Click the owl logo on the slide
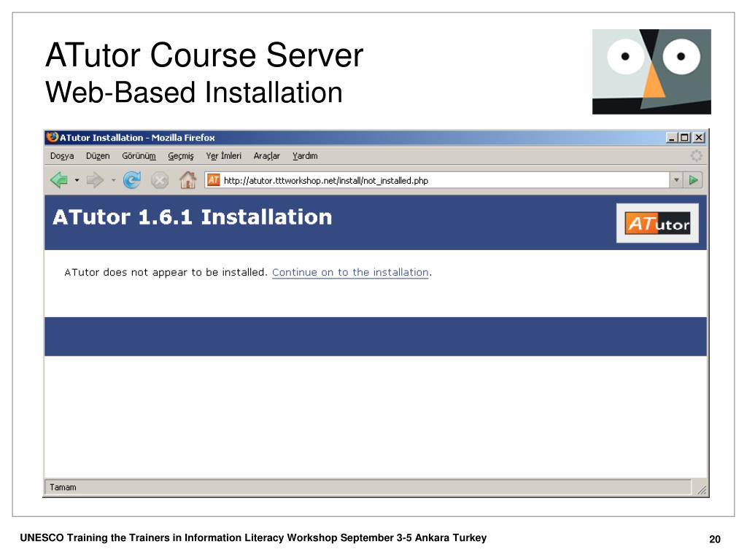747x560 pixels. tap(651, 71)
